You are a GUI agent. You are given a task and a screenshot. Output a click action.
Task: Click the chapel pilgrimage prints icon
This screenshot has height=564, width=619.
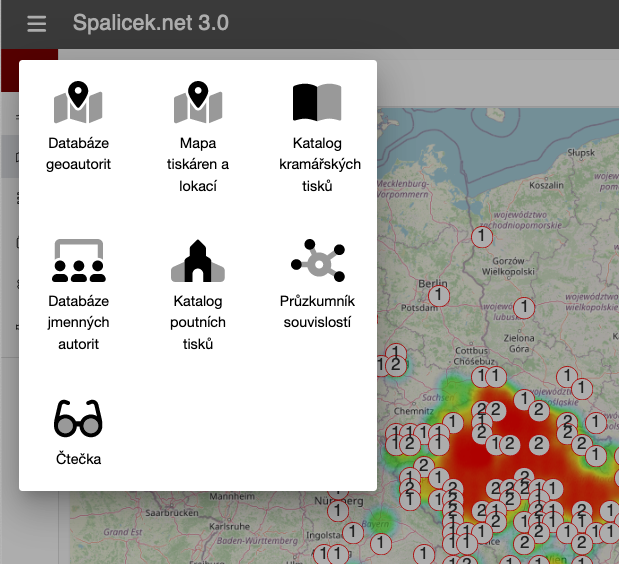[198, 261]
